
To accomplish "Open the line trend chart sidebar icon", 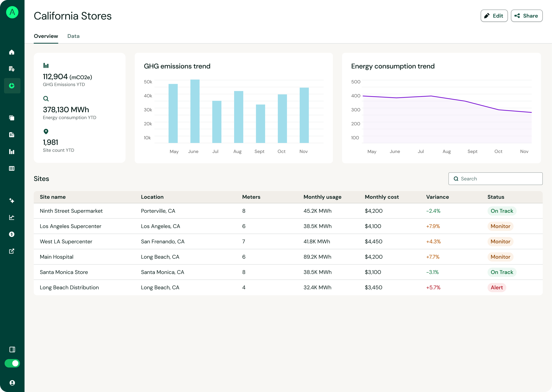I will tap(12, 217).
